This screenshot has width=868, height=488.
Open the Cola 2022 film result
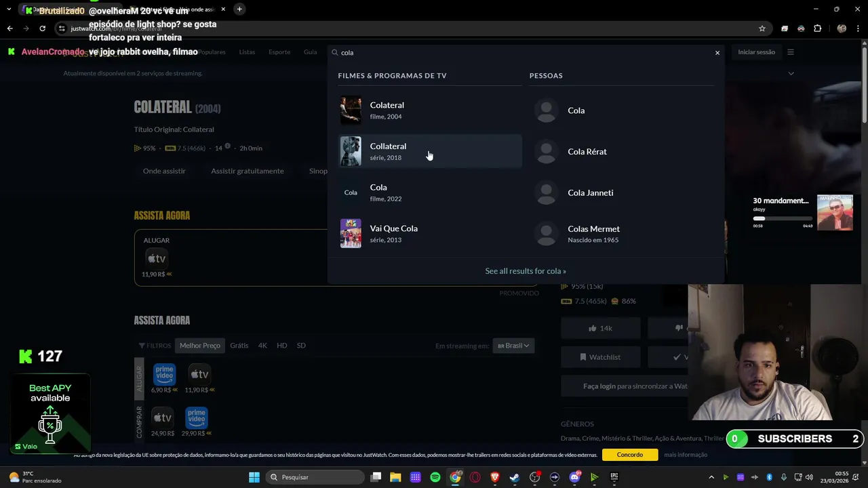[430, 192]
